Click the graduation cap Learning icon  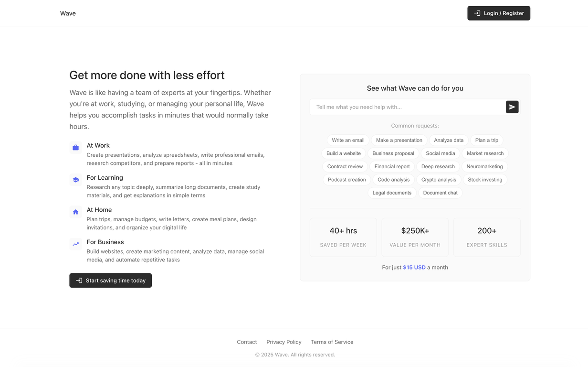(75, 180)
